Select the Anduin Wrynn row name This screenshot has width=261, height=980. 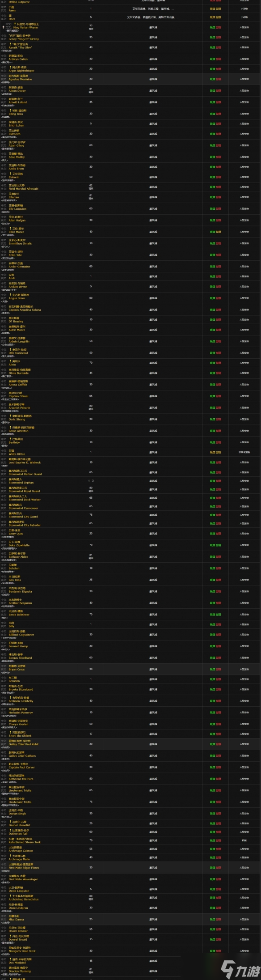pyautogui.click(x=18, y=287)
